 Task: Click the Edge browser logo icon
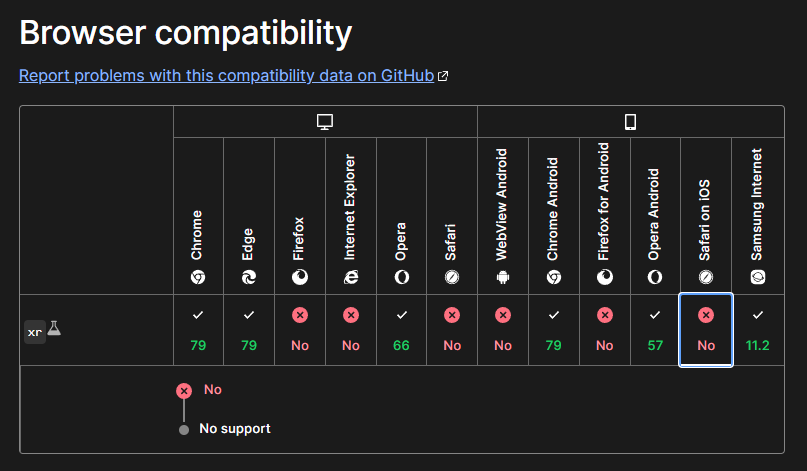[249, 277]
